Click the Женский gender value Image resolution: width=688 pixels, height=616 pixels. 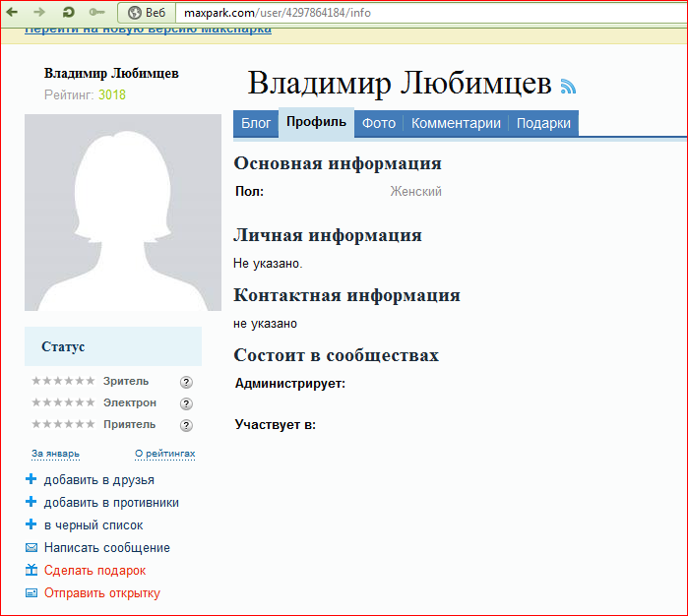(416, 192)
